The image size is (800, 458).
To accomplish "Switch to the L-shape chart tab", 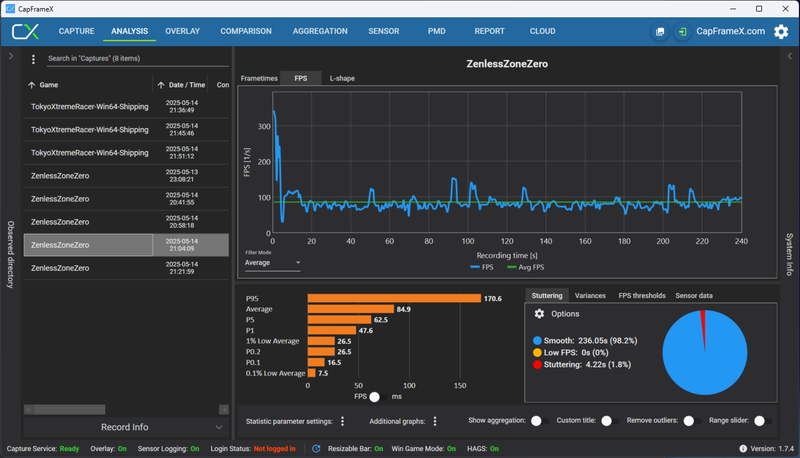I will pos(342,78).
